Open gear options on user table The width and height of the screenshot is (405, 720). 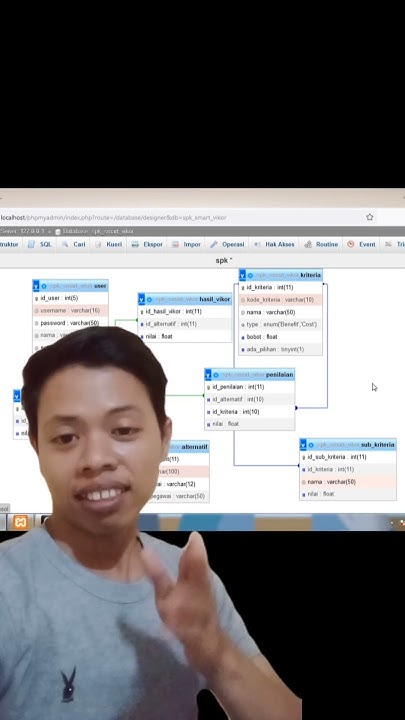pos(44,286)
